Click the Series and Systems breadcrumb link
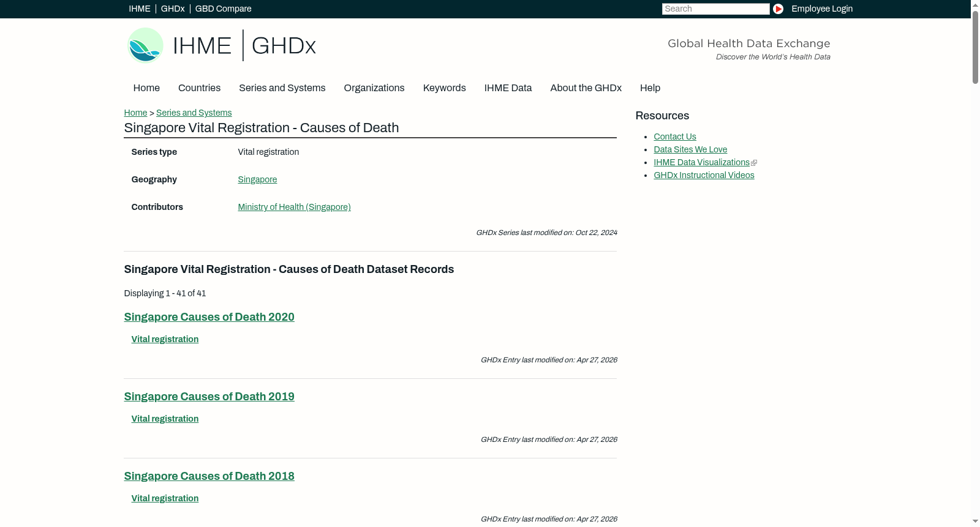Image resolution: width=980 pixels, height=527 pixels. [194, 113]
